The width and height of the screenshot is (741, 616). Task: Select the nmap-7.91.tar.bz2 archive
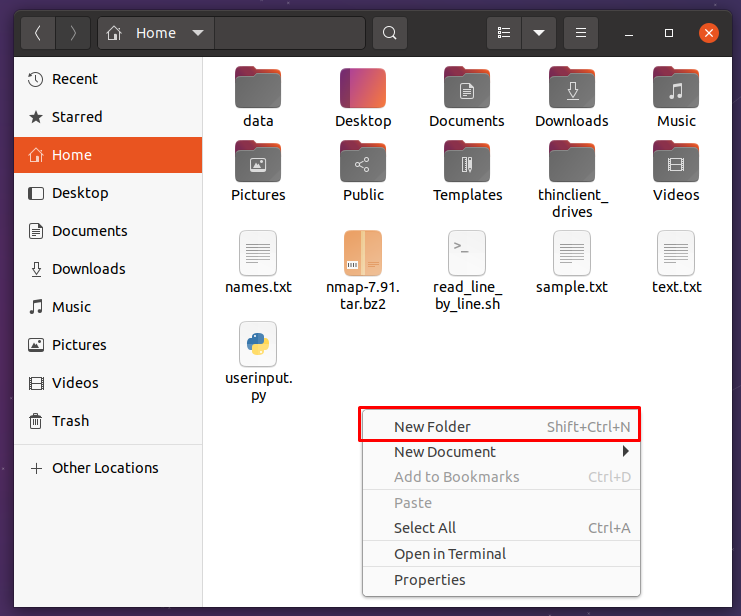pos(363,270)
